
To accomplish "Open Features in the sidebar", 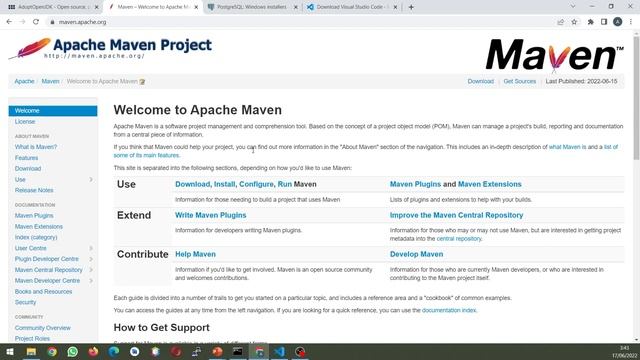I will tap(27, 158).
